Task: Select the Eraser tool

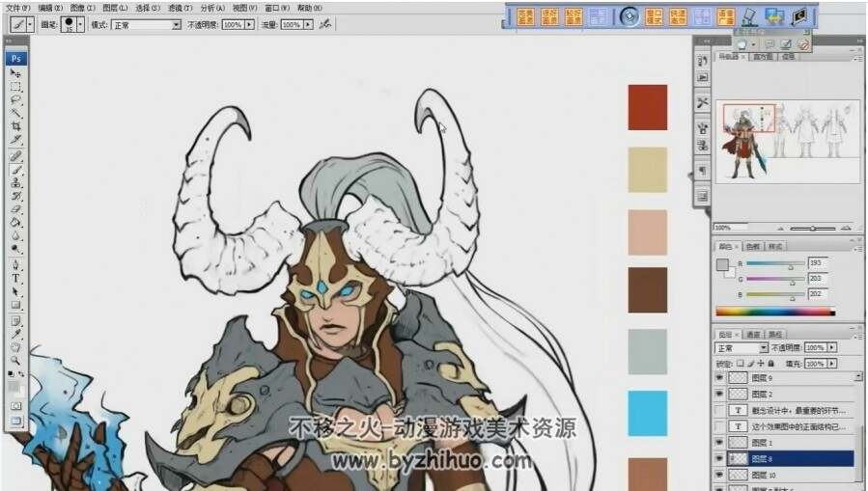Action: 15,209
